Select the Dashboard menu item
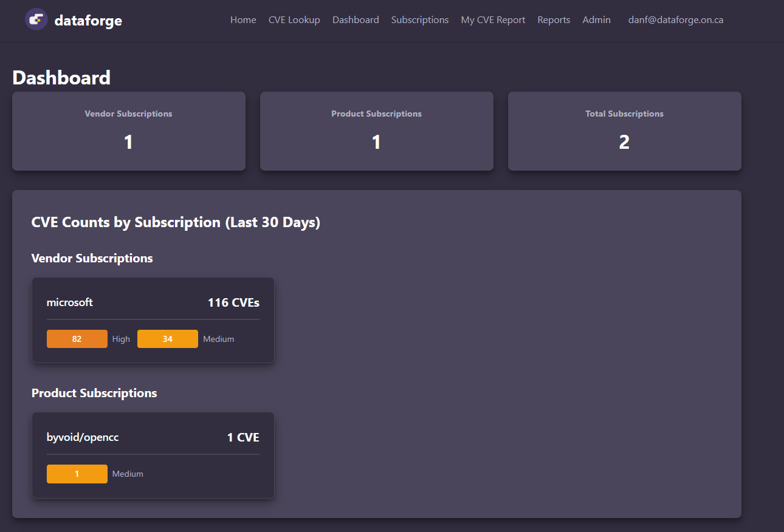The height and width of the screenshot is (532, 784). [x=356, y=19]
